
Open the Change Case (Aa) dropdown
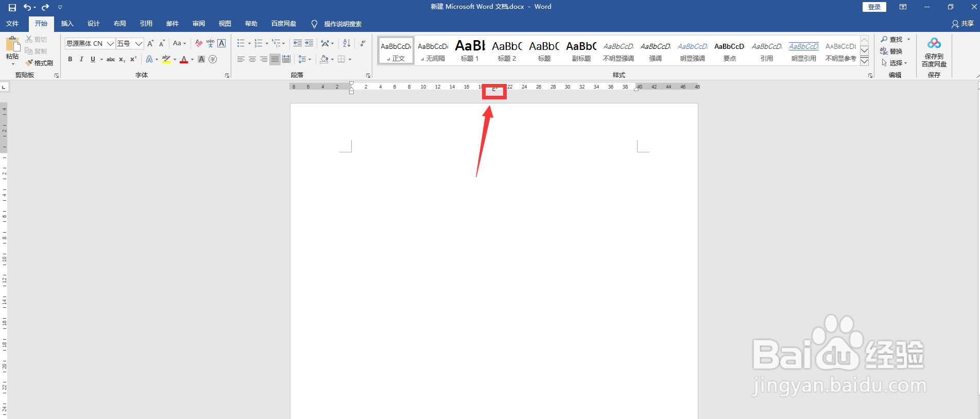179,43
